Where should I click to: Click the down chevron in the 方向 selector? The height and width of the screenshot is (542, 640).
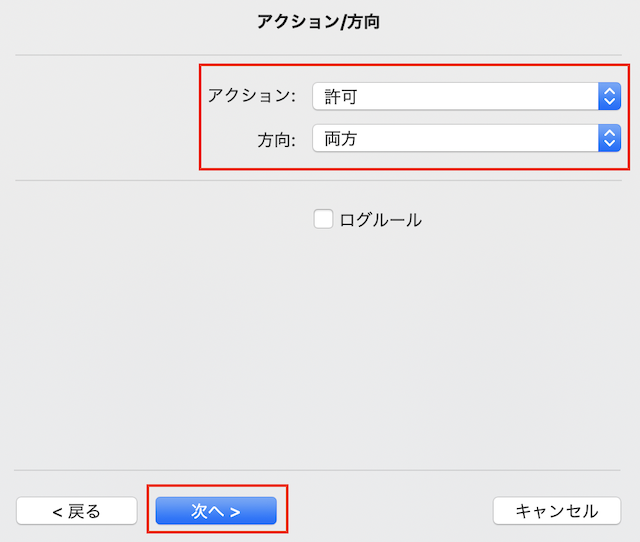(609, 143)
